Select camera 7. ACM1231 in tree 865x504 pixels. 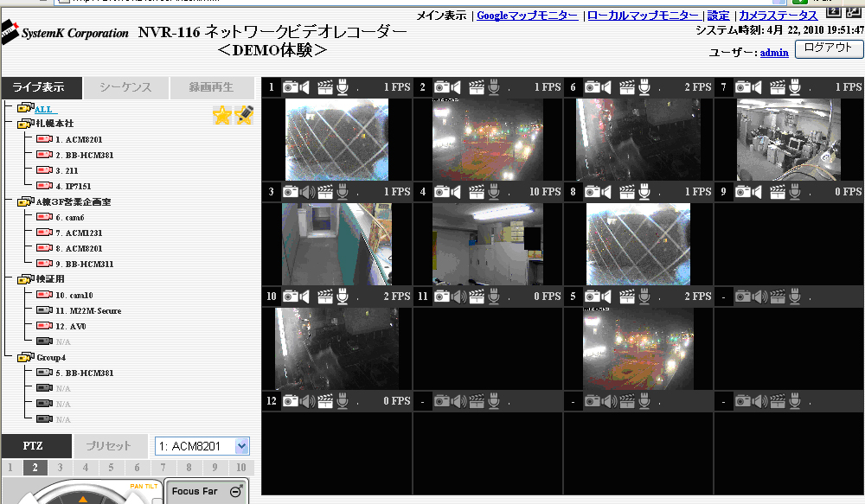click(x=79, y=233)
